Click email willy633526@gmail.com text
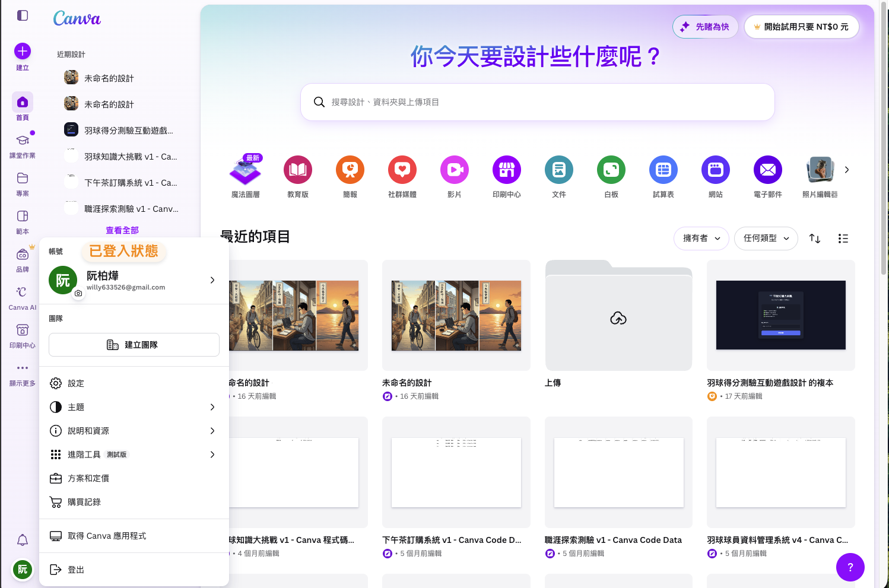889x588 pixels. (x=126, y=287)
